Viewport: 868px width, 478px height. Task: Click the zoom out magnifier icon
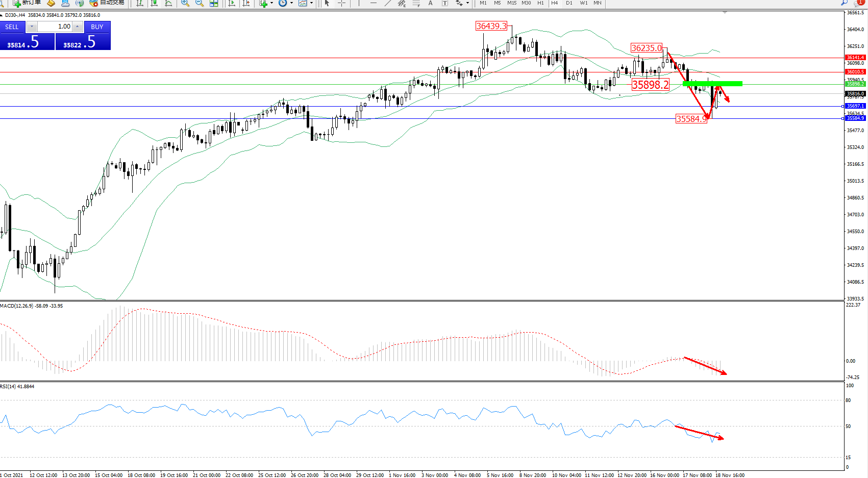point(199,3)
